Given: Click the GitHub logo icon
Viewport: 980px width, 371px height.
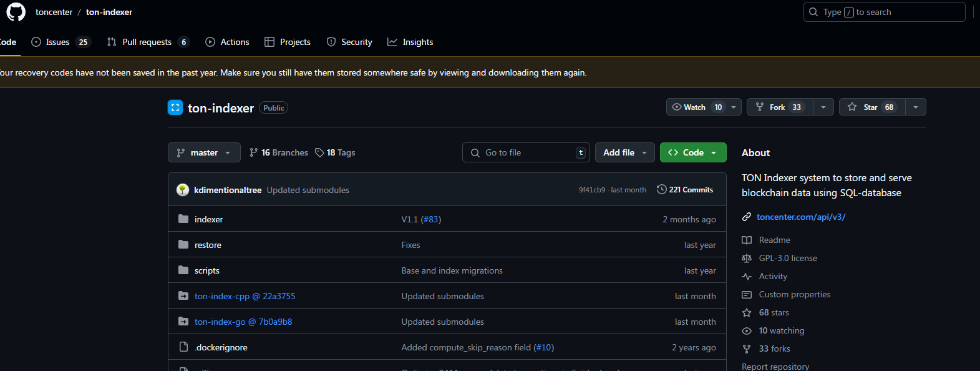Looking at the screenshot, I should click(16, 12).
